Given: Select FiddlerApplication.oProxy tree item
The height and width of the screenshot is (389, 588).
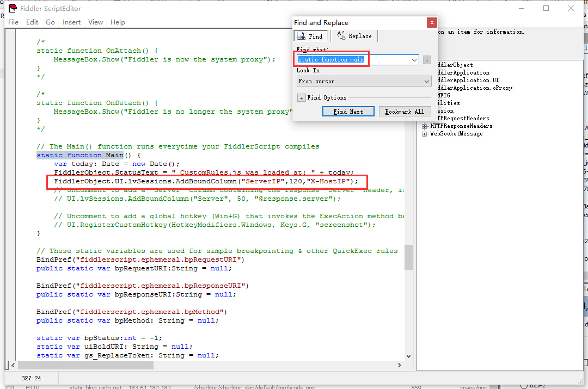Looking at the screenshot, I should [x=475, y=88].
